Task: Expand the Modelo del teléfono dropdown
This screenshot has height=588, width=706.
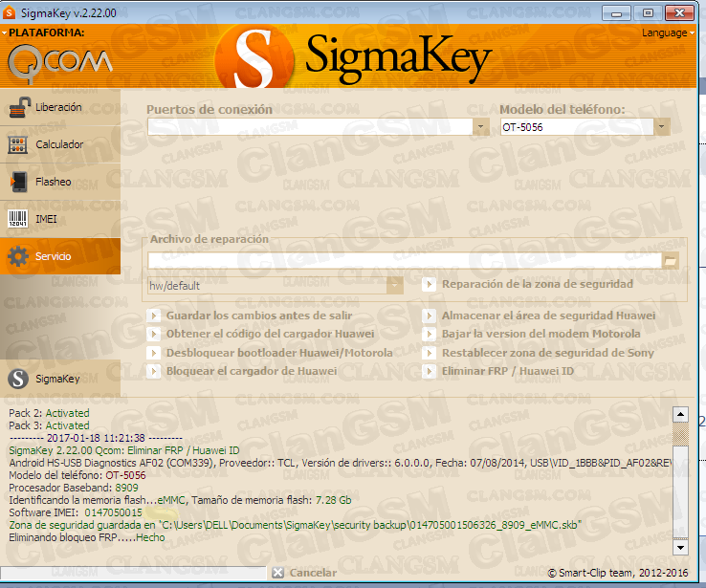Action: pyautogui.click(x=661, y=127)
